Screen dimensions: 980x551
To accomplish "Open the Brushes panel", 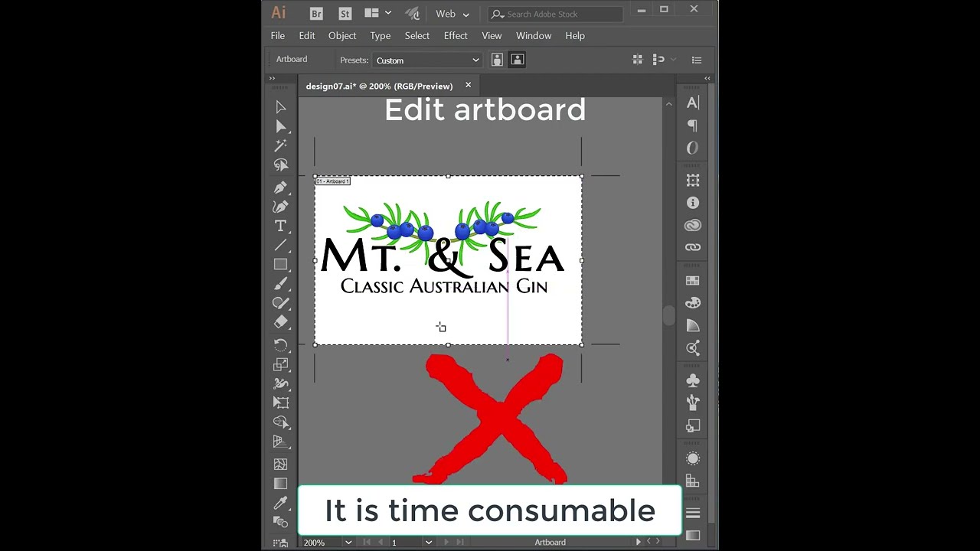I will 693,403.
